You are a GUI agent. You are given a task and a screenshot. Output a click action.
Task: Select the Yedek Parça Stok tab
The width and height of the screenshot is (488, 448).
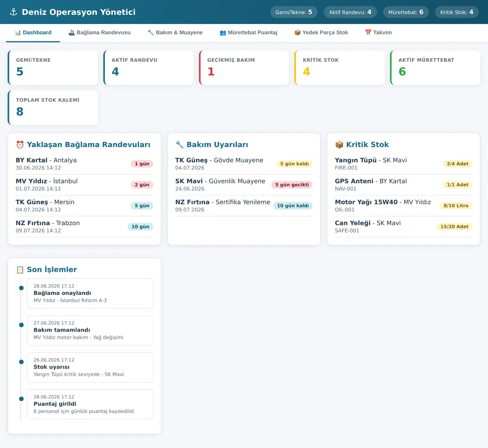coord(321,33)
